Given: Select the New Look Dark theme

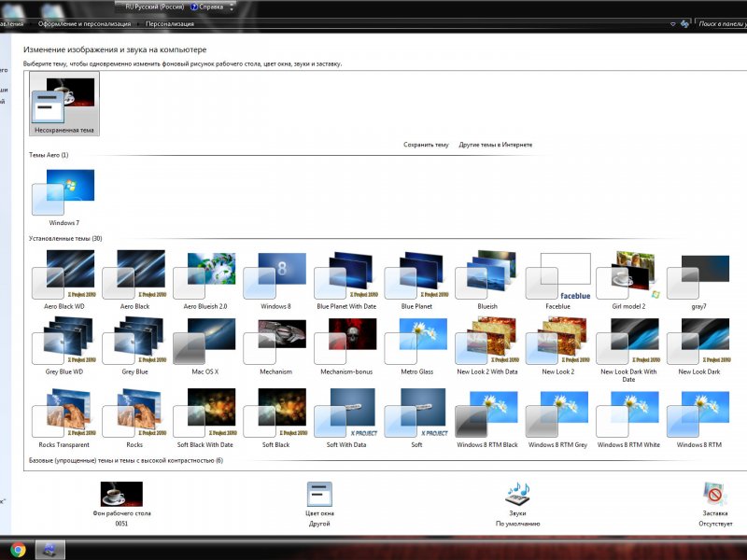Looking at the screenshot, I should click(698, 346).
